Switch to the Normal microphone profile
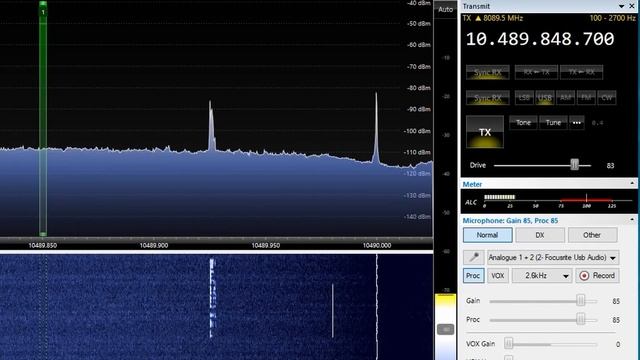Viewport: 640px width, 360px height. [x=487, y=235]
